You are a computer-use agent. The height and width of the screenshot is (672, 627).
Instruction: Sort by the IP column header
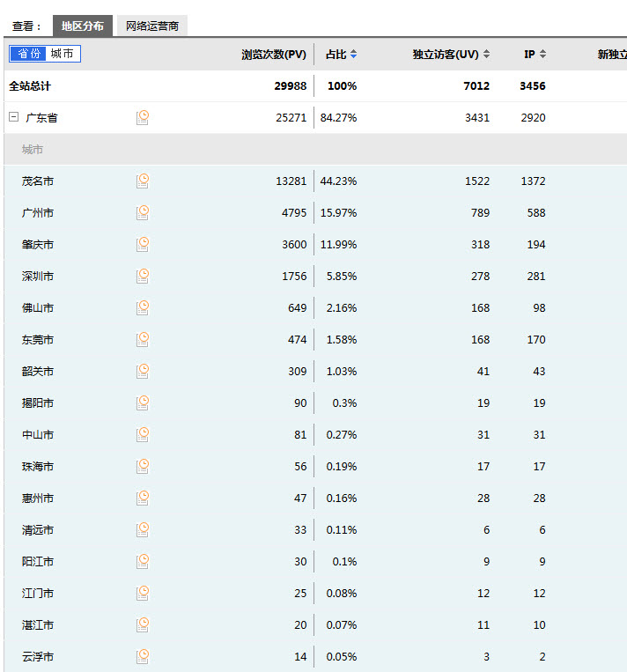coord(535,55)
